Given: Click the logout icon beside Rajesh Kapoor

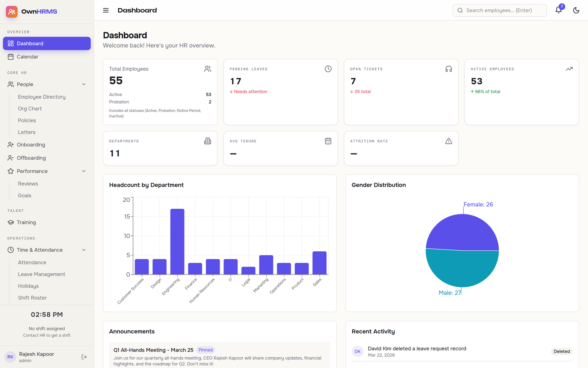Looking at the screenshot, I should (84, 357).
